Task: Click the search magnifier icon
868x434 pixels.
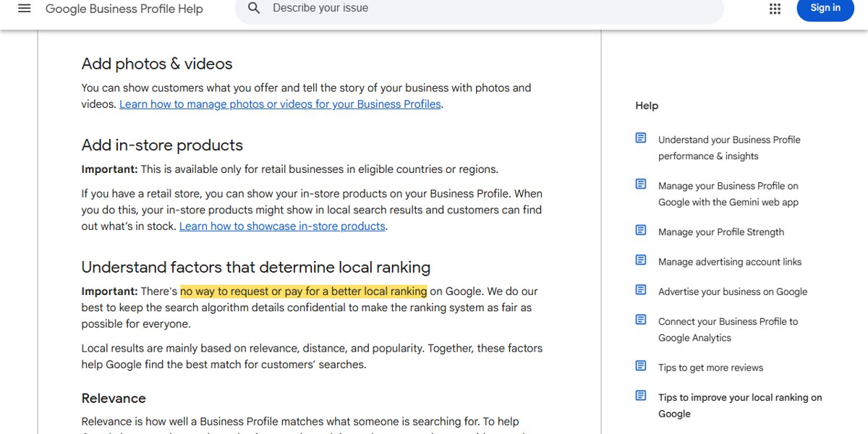Action: tap(254, 8)
